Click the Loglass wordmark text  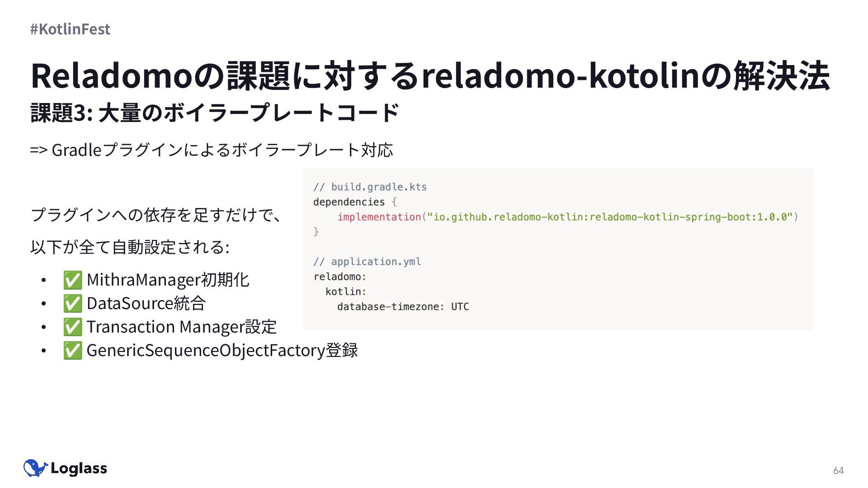[79, 469]
